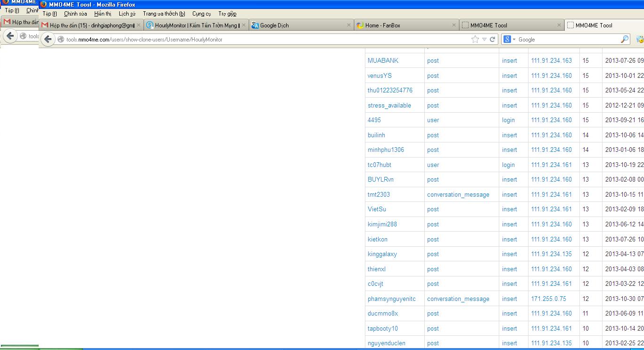Open Hiển thị menu
Screen dimensions: 644x350
102,14
